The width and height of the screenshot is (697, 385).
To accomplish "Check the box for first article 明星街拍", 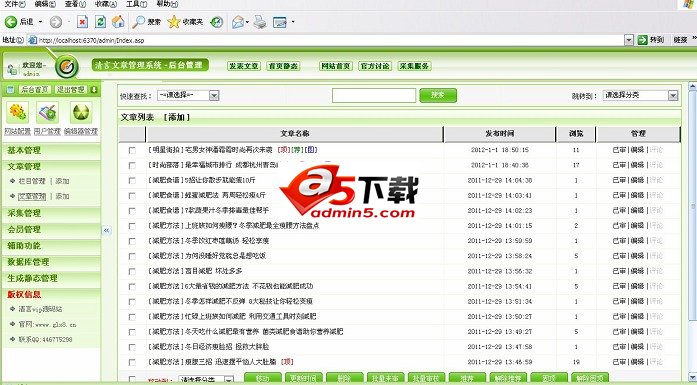I will point(132,150).
